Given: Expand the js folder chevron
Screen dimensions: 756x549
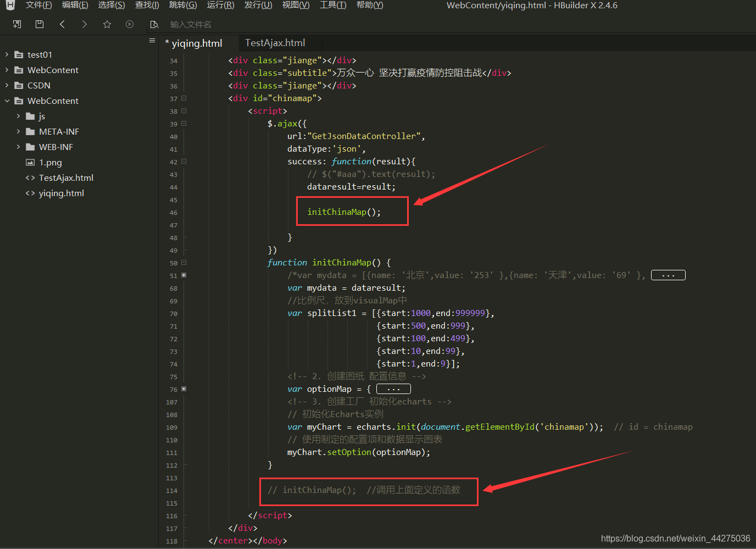Looking at the screenshot, I should [x=18, y=117].
